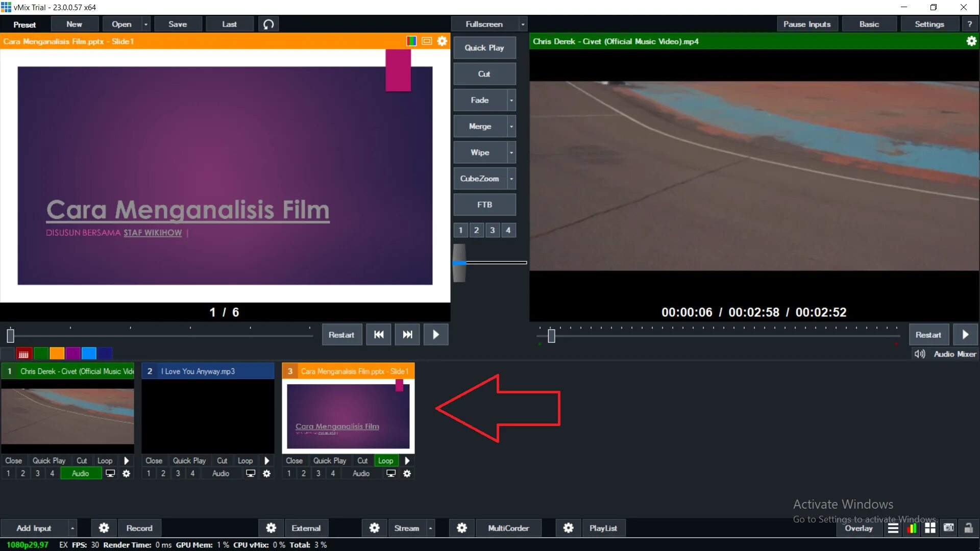Select the orange color category swatch
980x551 pixels.
57,354
